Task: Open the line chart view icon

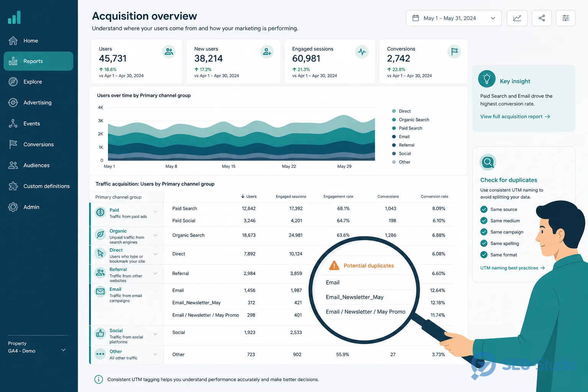Action: point(517,18)
